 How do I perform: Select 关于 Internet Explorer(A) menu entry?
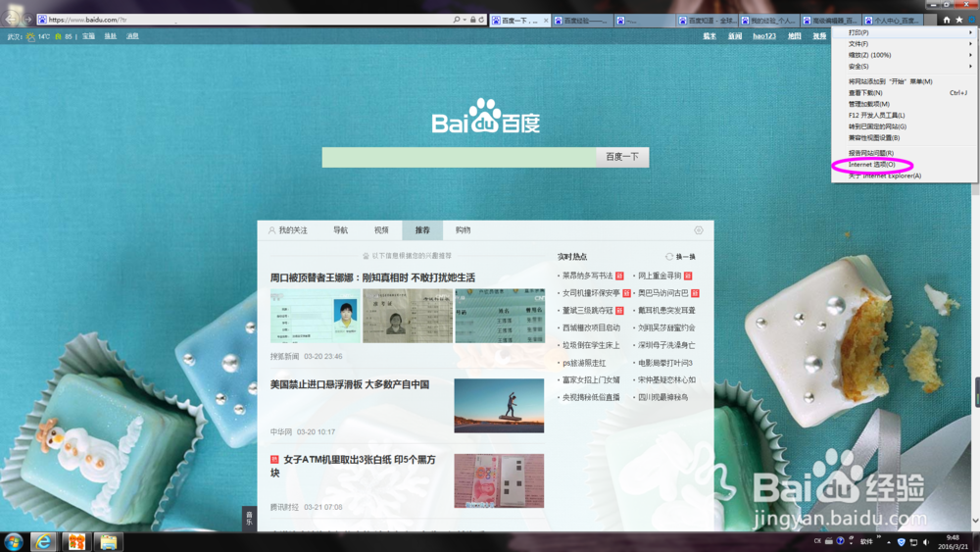point(905,176)
